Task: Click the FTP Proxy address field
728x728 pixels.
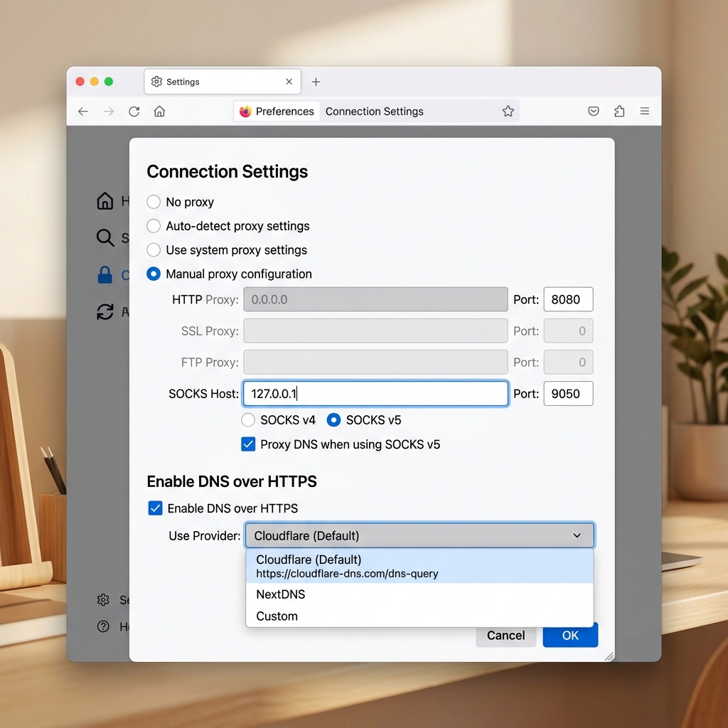Action: [375, 362]
